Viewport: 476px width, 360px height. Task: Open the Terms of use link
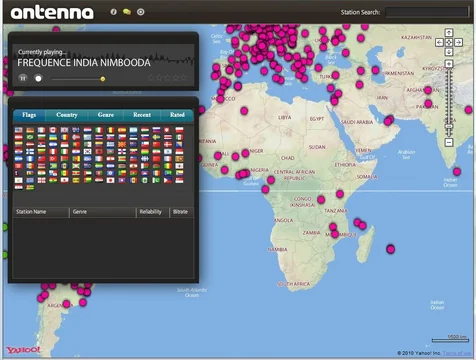click(457, 353)
